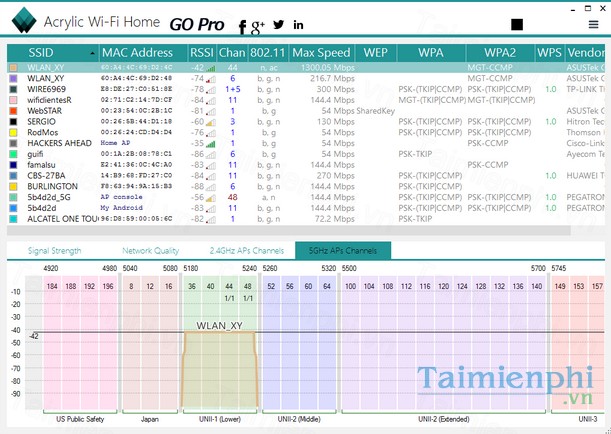
Task: Click channel 149 in the UNII-3 band
Action: click(x=560, y=286)
